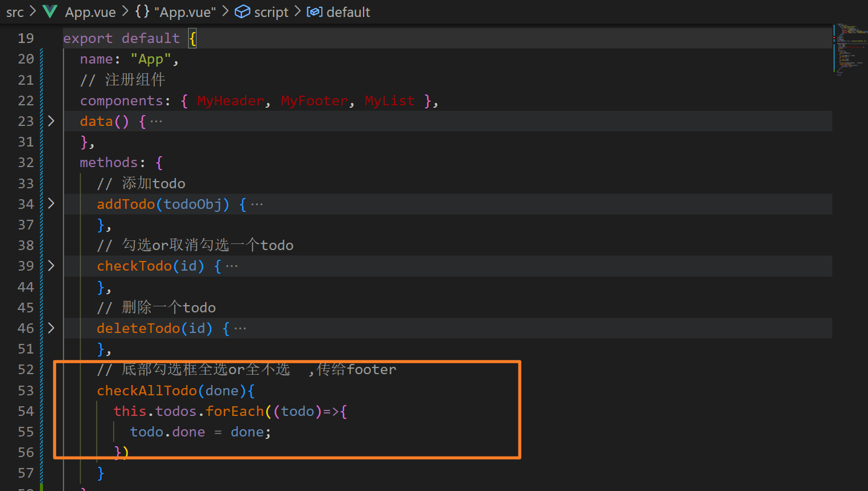Image resolution: width=868 pixels, height=491 pixels.
Task: Click the "name" property on line 20
Action: (96, 59)
